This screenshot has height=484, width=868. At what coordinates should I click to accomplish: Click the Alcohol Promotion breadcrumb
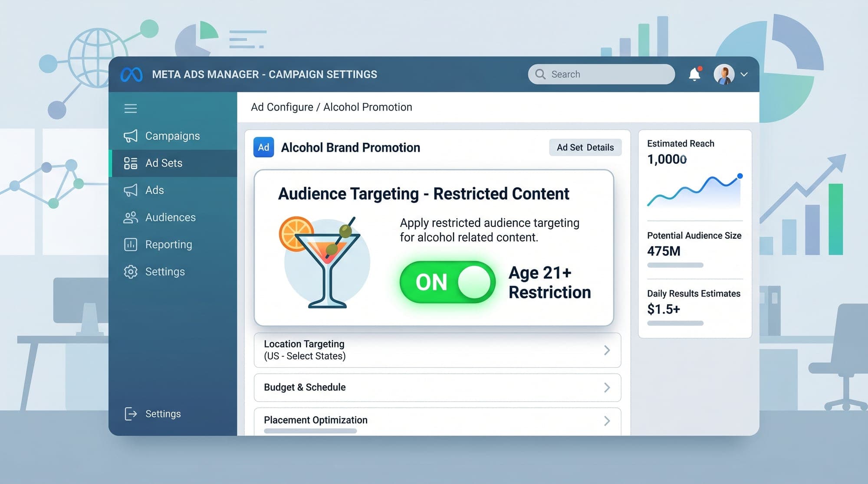point(368,107)
